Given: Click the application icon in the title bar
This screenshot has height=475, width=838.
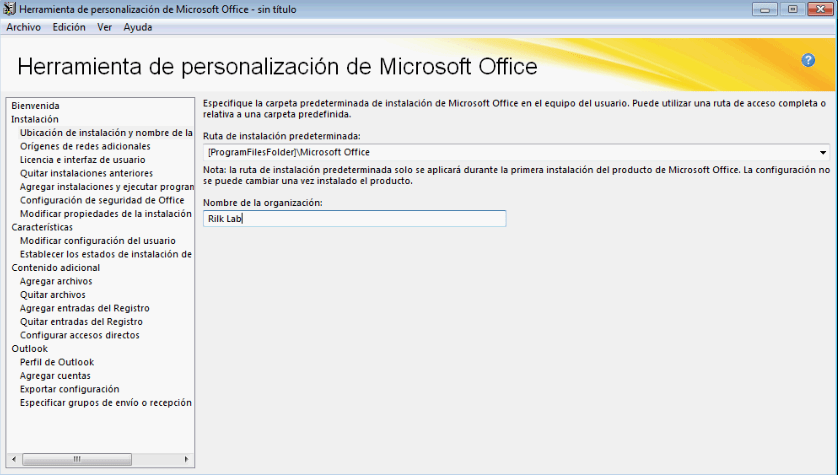Looking at the screenshot, I should (10, 9).
